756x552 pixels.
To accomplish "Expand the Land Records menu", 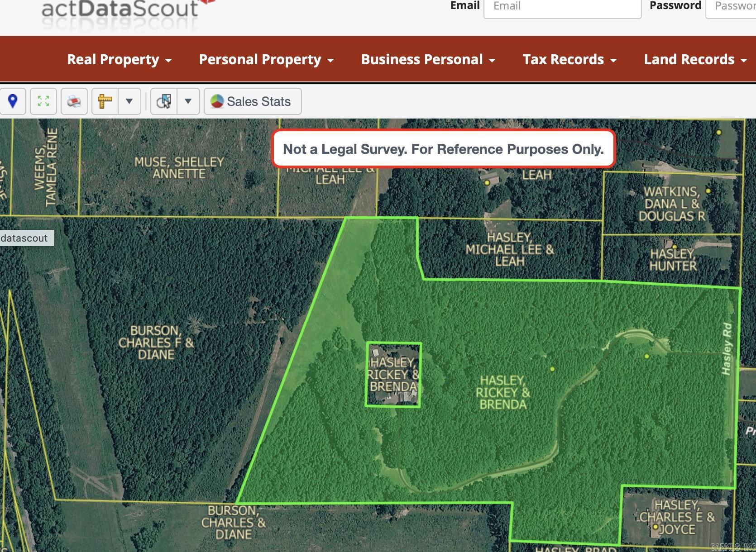I will click(x=696, y=59).
